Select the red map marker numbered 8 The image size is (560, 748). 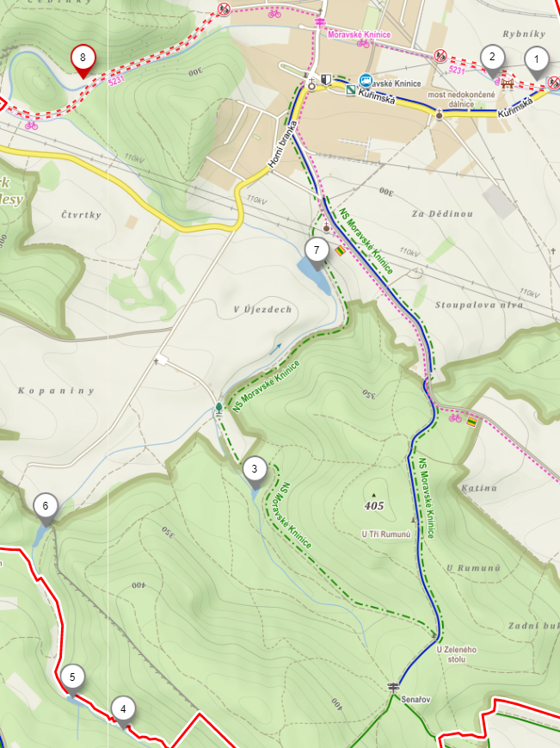click(83, 61)
